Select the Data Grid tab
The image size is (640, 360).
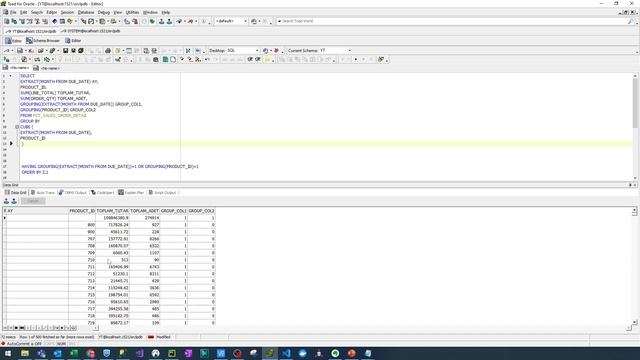click(x=15, y=193)
